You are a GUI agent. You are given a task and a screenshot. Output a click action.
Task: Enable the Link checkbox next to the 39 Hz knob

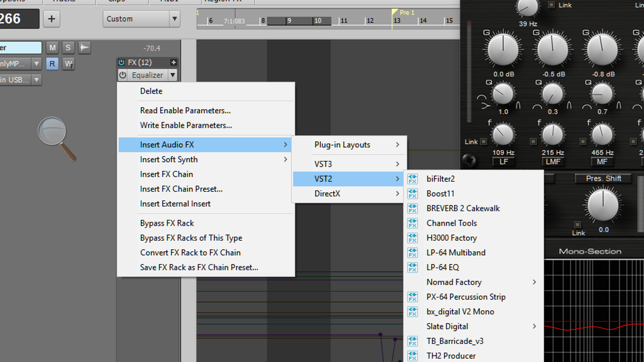(552, 6)
